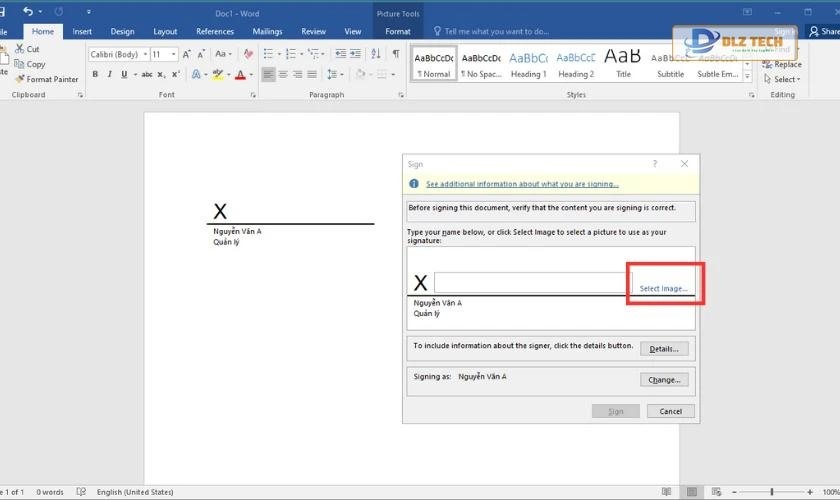Click the Select Image... link
Viewport: 840px width, 500px height.
click(x=663, y=288)
